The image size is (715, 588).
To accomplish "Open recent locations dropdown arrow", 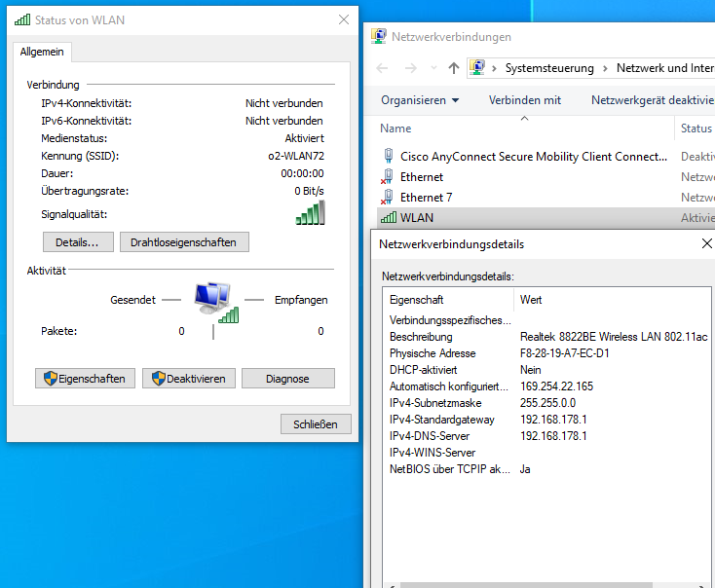I will click(433, 68).
